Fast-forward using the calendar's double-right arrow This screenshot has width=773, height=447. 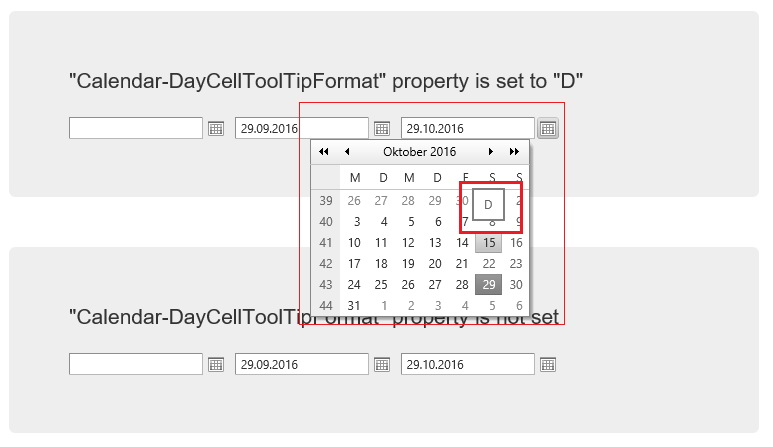[x=514, y=152]
